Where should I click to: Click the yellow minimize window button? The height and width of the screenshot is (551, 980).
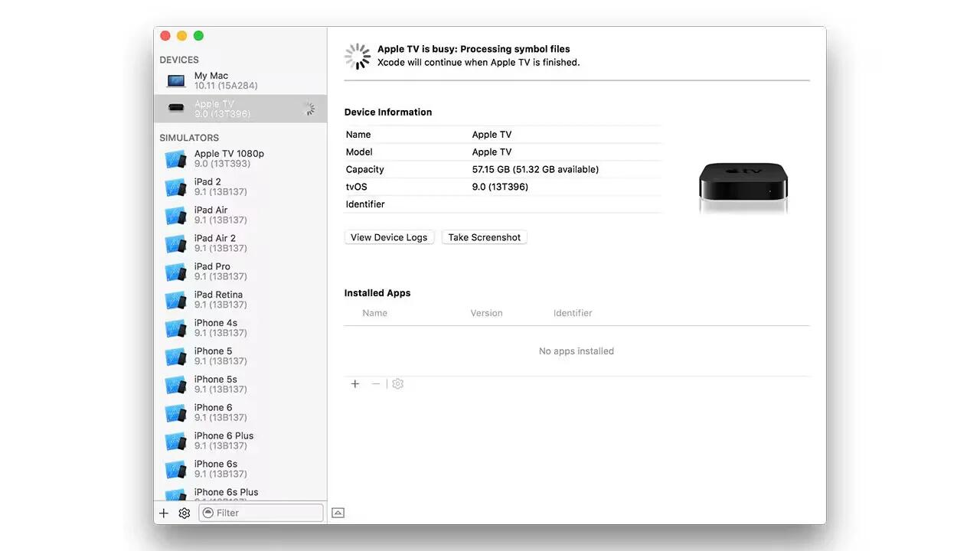pos(182,35)
